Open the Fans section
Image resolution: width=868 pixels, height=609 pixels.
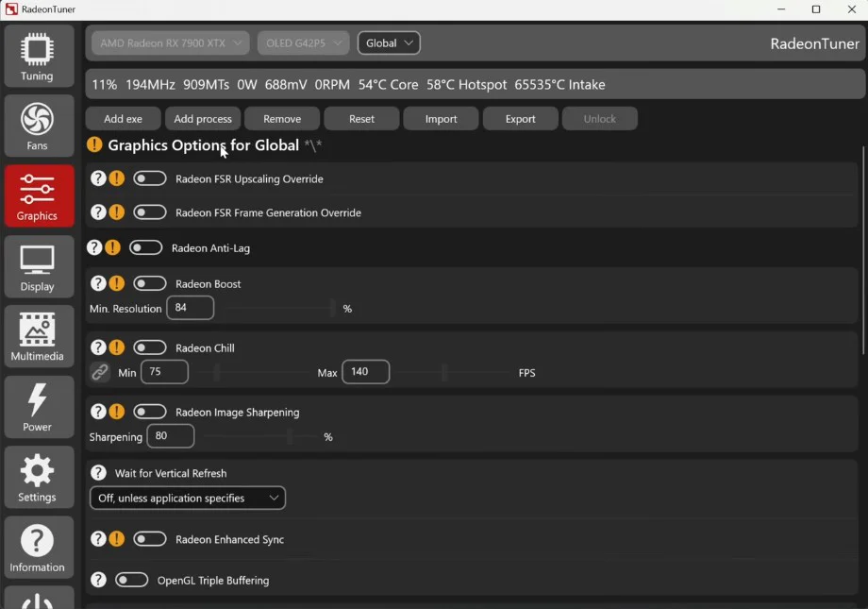[x=38, y=127]
